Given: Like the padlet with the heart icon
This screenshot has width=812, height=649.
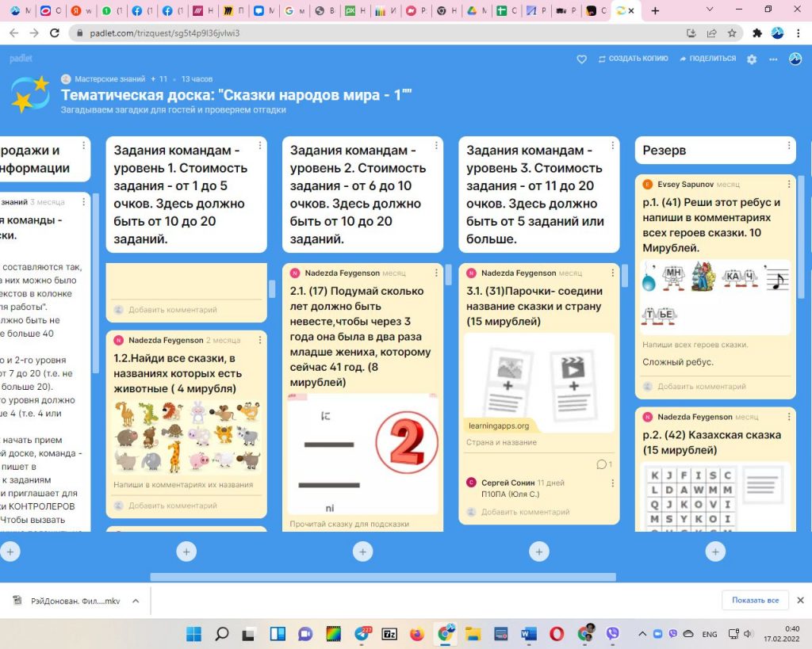Looking at the screenshot, I should click(581, 59).
